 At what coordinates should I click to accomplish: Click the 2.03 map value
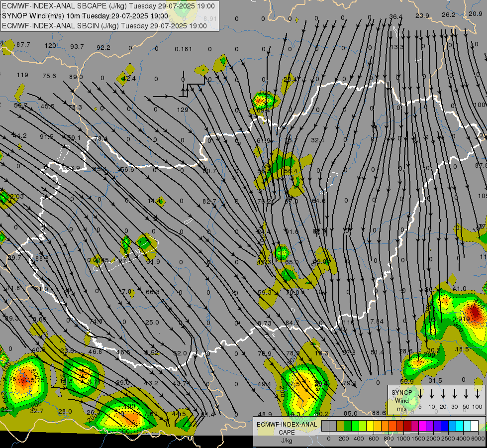tap(16, 196)
